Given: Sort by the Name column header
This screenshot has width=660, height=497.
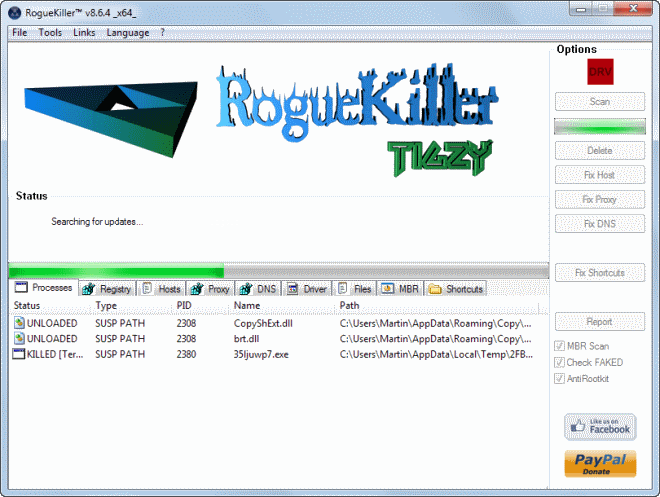Looking at the screenshot, I should point(283,306).
